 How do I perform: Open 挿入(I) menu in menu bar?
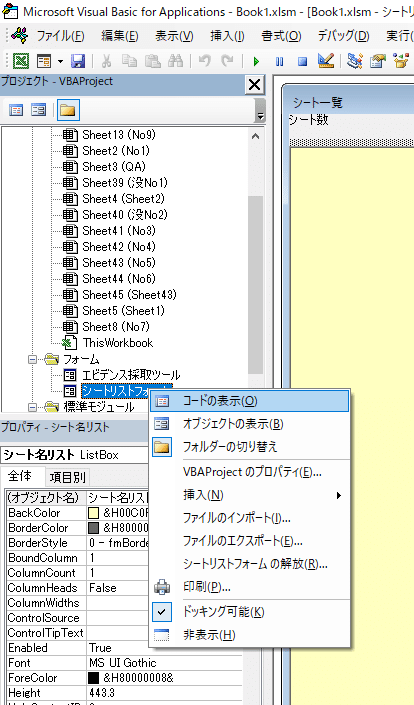pos(227,36)
